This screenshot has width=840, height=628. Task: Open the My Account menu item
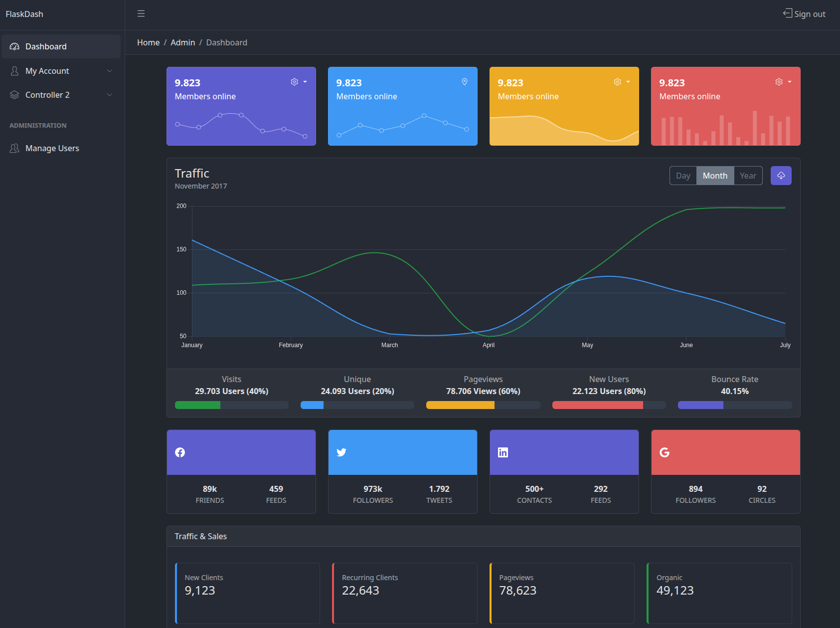pyautogui.click(x=61, y=71)
